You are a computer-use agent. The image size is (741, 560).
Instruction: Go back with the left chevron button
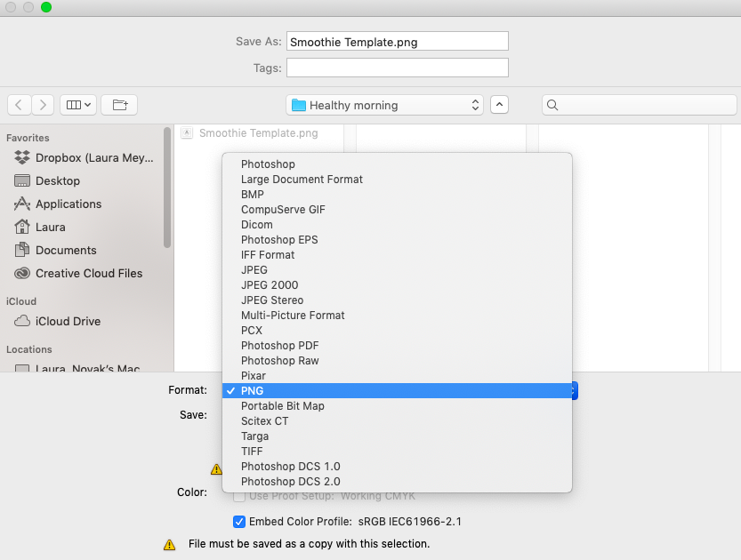coord(20,105)
